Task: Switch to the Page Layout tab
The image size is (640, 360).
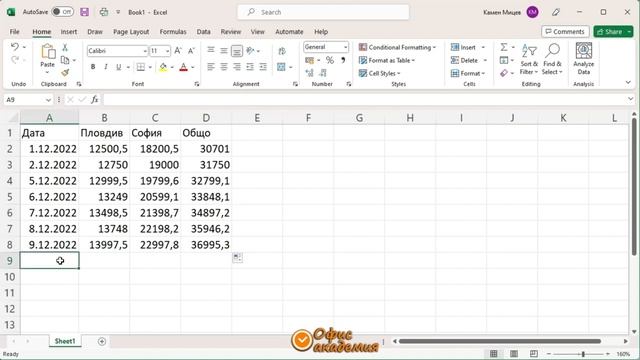Action: pos(131,31)
